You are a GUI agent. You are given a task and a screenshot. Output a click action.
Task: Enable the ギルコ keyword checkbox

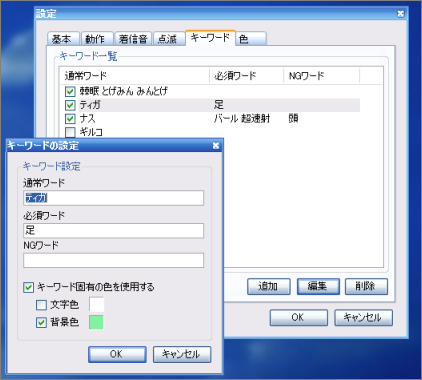[x=70, y=132]
